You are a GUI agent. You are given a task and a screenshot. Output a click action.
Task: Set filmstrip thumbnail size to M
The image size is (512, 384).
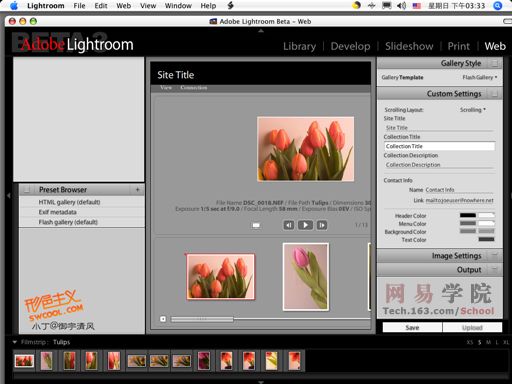(488, 342)
